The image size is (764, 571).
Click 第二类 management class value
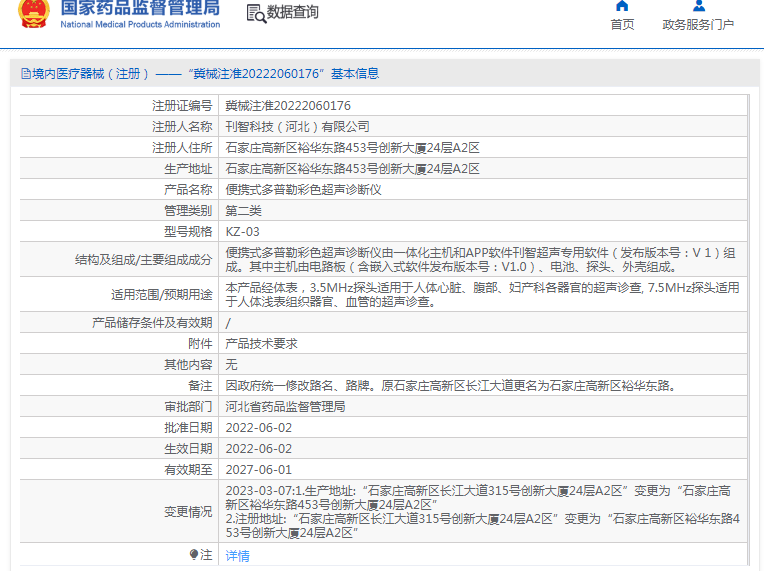(x=243, y=210)
